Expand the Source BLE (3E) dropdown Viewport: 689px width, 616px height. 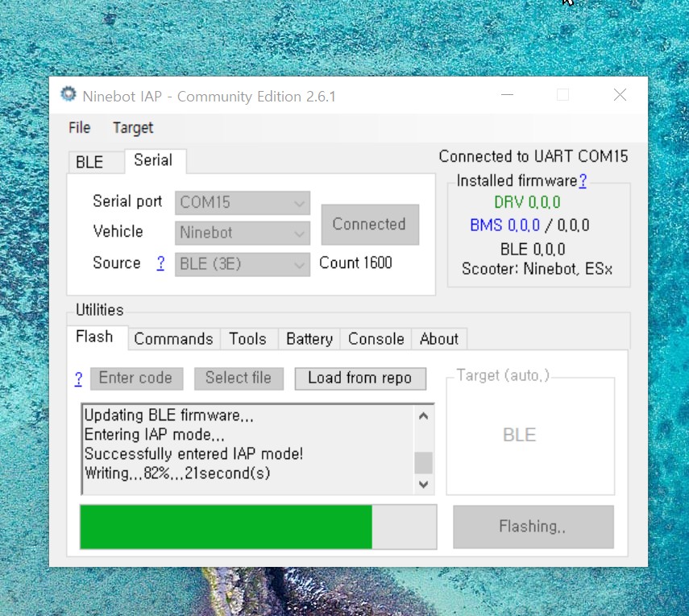pyautogui.click(x=243, y=264)
